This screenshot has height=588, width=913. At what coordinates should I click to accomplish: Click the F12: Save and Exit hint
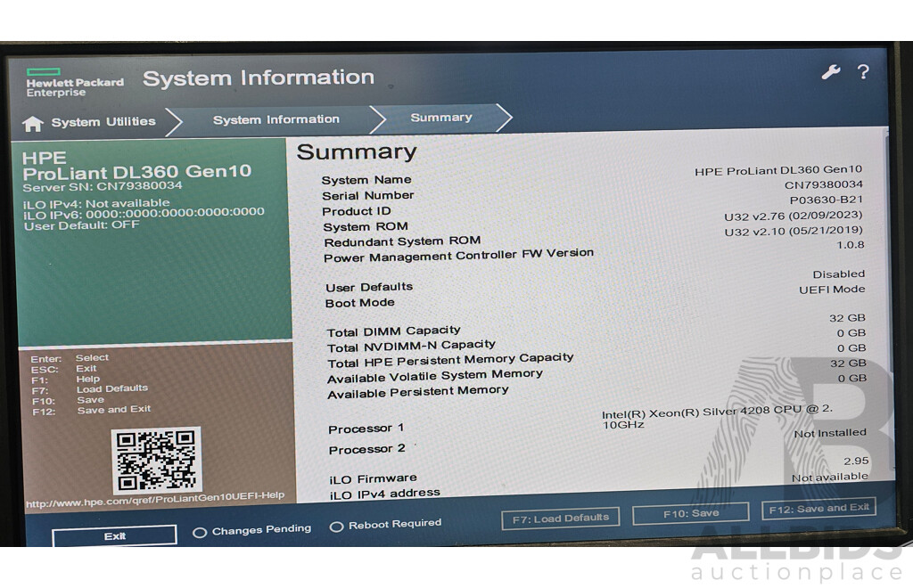92,410
